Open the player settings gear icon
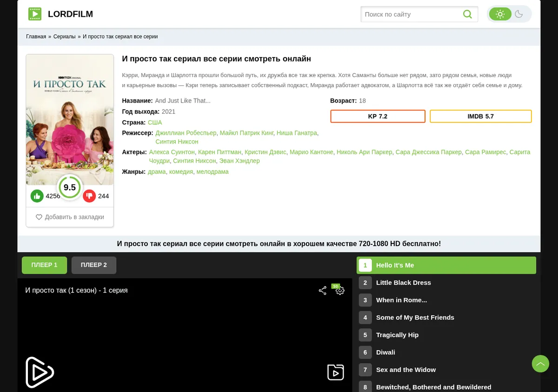 tap(340, 291)
